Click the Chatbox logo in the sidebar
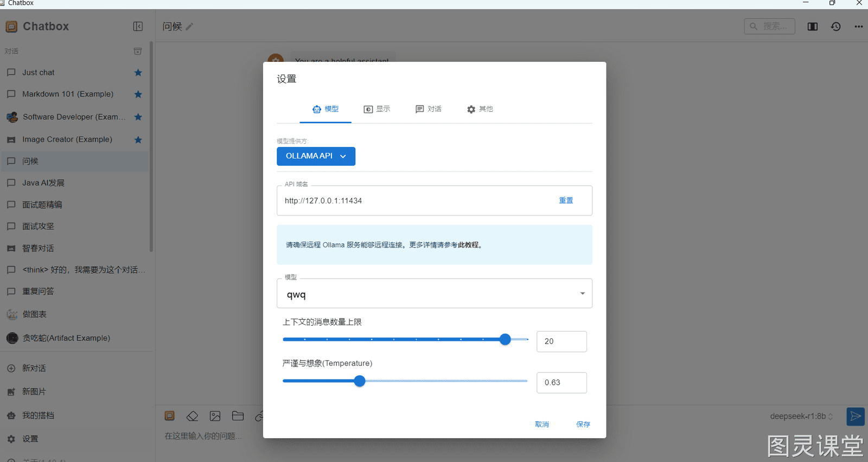Viewport: 868px width, 462px height. click(x=11, y=27)
